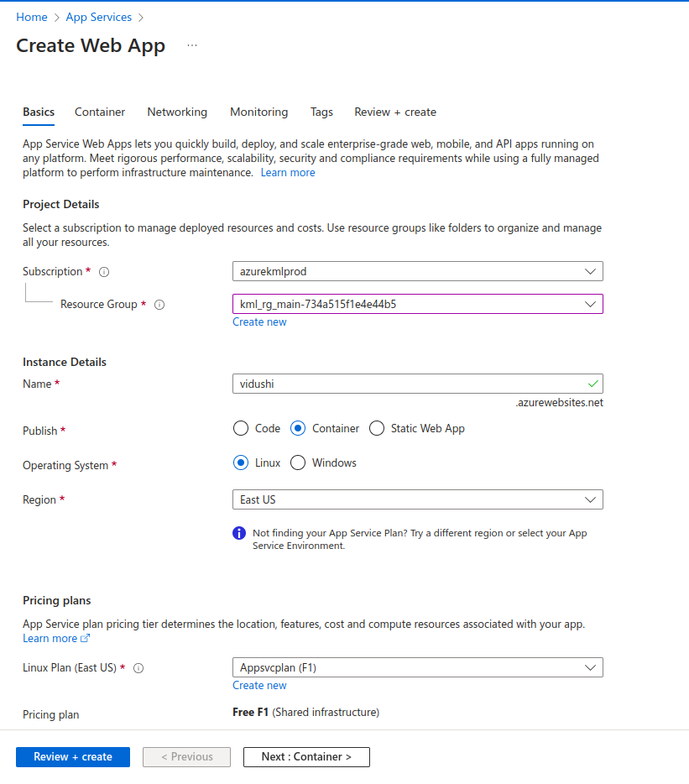Click the ellipsis next to Create Web App
The height and width of the screenshot is (784, 689).
click(x=192, y=45)
